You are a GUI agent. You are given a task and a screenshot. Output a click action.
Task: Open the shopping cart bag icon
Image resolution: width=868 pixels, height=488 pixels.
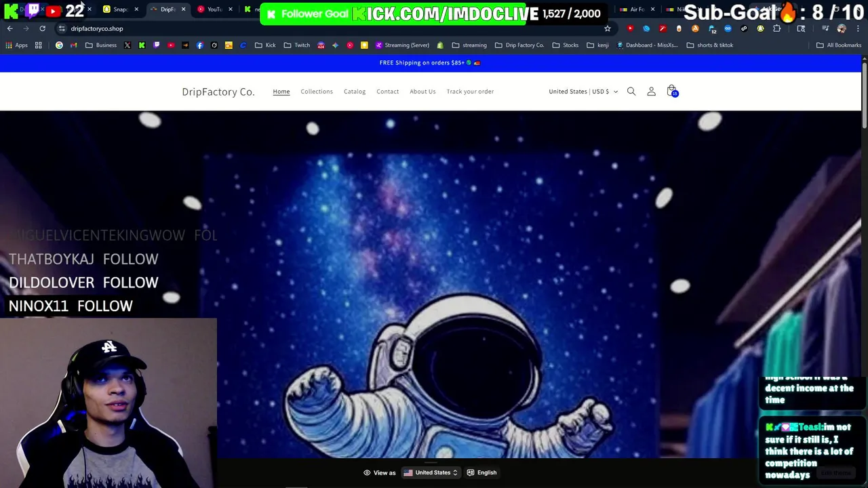671,91
